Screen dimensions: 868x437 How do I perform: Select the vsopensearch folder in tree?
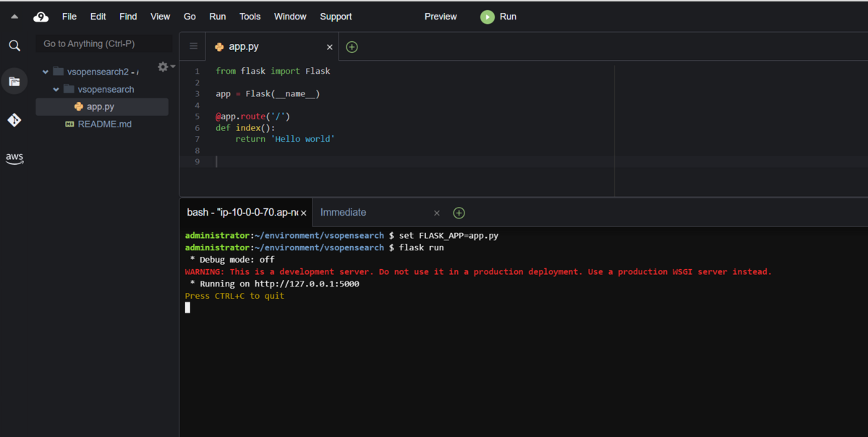click(106, 89)
